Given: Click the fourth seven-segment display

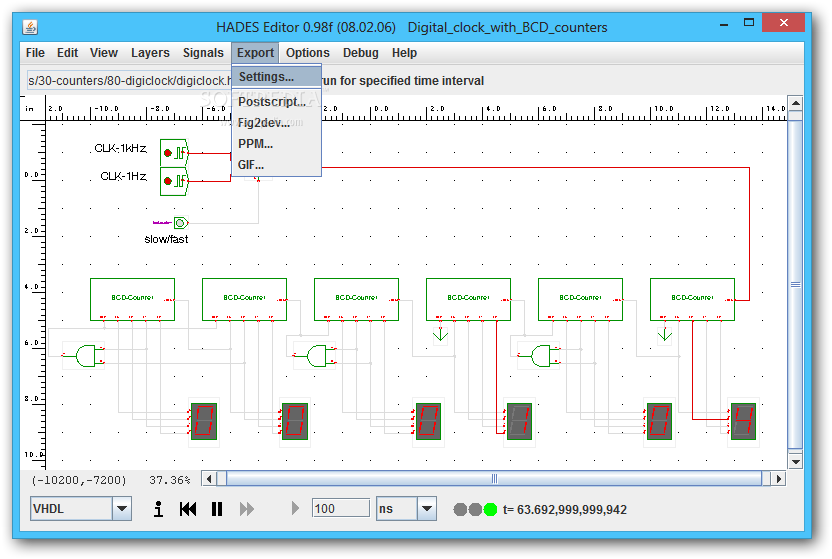Looking at the screenshot, I should (519, 422).
